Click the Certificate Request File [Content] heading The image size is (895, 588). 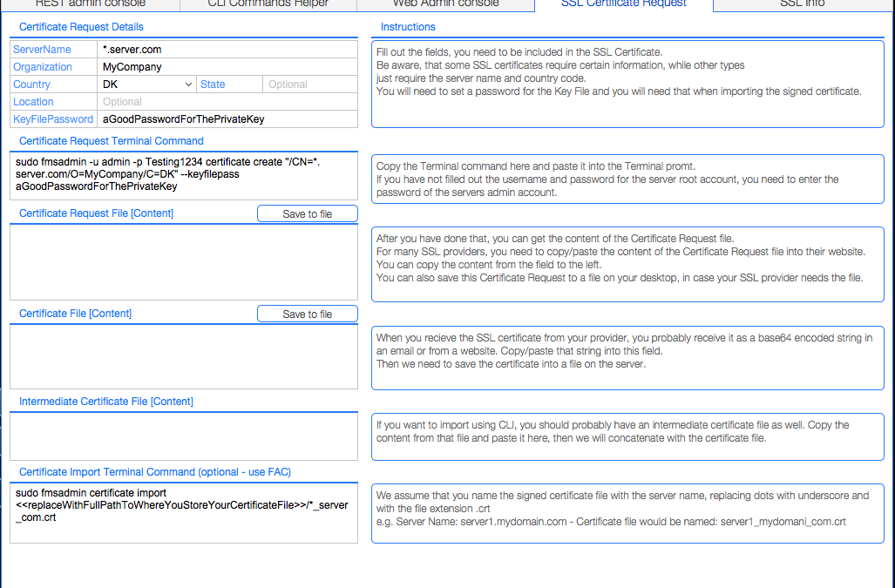[x=96, y=213]
